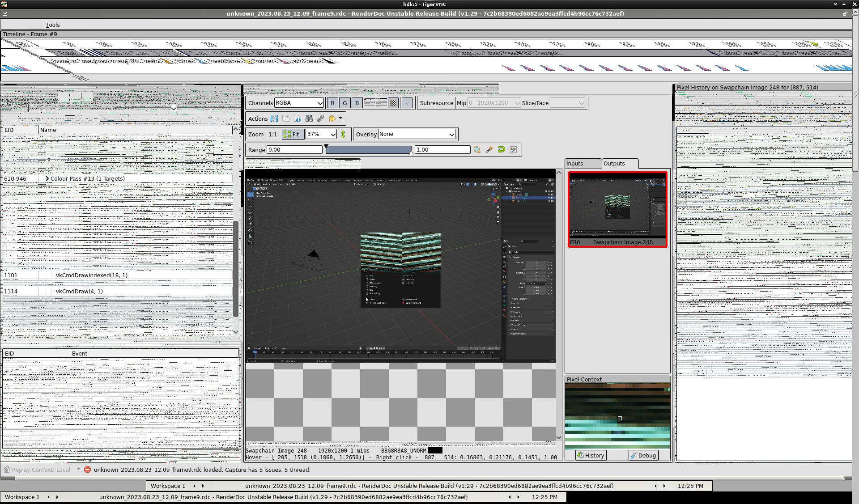Toggle the checkerboard alpha background button
This screenshot has height=504, width=859.
(x=393, y=103)
